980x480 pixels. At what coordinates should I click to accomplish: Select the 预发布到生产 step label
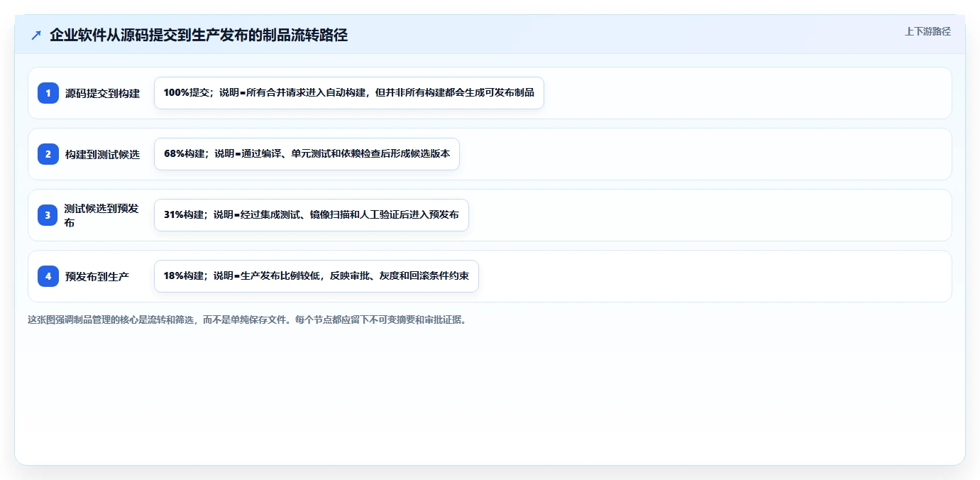click(x=97, y=276)
